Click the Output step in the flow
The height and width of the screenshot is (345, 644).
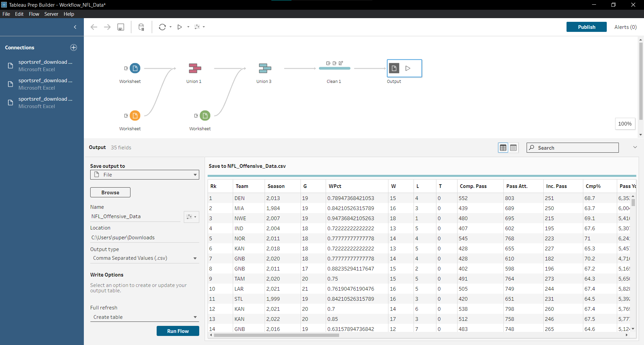pyautogui.click(x=394, y=68)
